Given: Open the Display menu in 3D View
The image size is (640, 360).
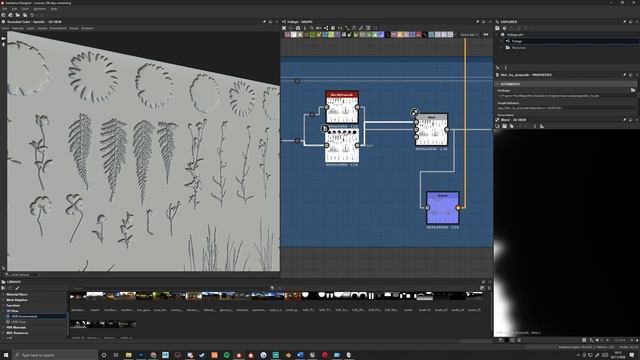Looking at the screenshot, I should point(74,29).
